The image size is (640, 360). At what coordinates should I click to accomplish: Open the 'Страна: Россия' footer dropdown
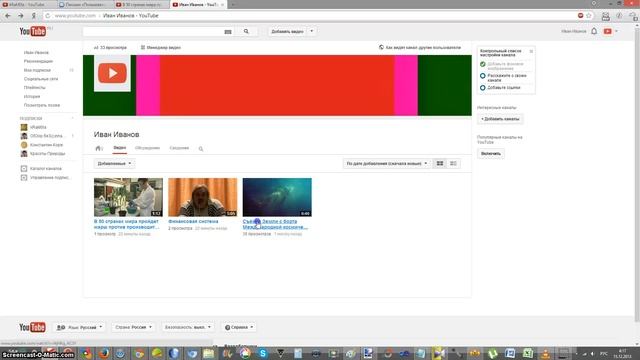pyautogui.click(x=133, y=327)
